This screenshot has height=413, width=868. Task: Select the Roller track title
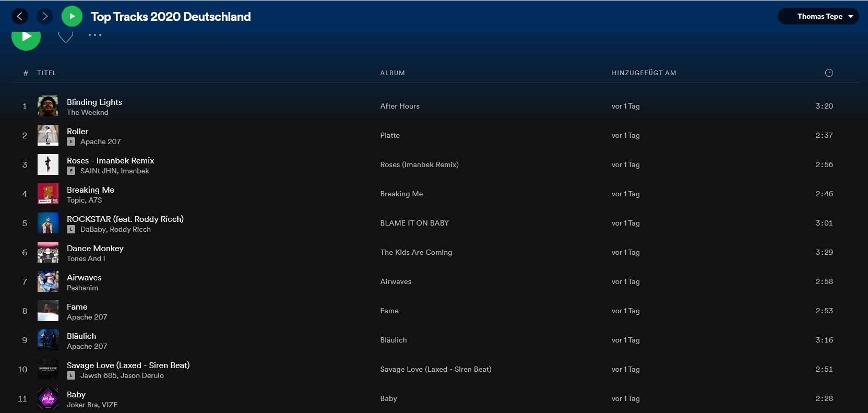[x=77, y=131]
